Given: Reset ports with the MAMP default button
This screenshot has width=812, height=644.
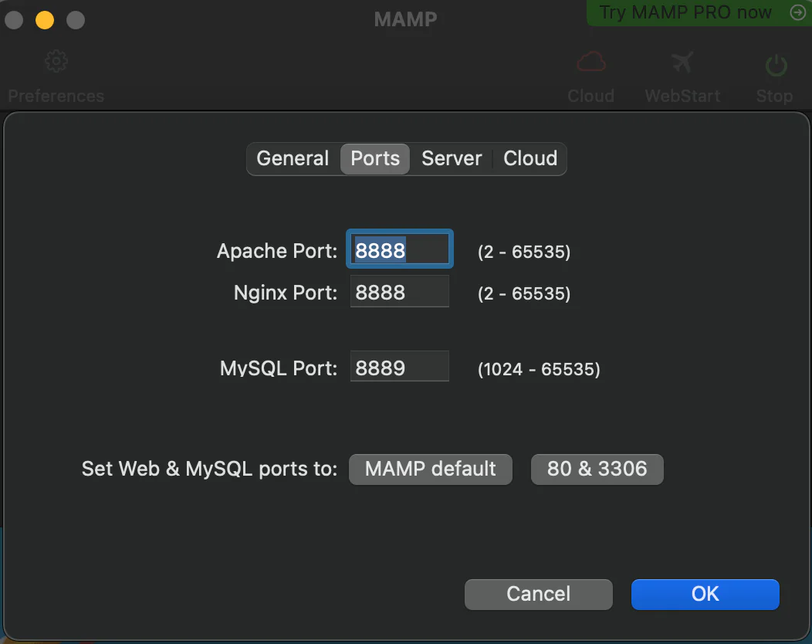Looking at the screenshot, I should pyautogui.click(x=430, y=469).
